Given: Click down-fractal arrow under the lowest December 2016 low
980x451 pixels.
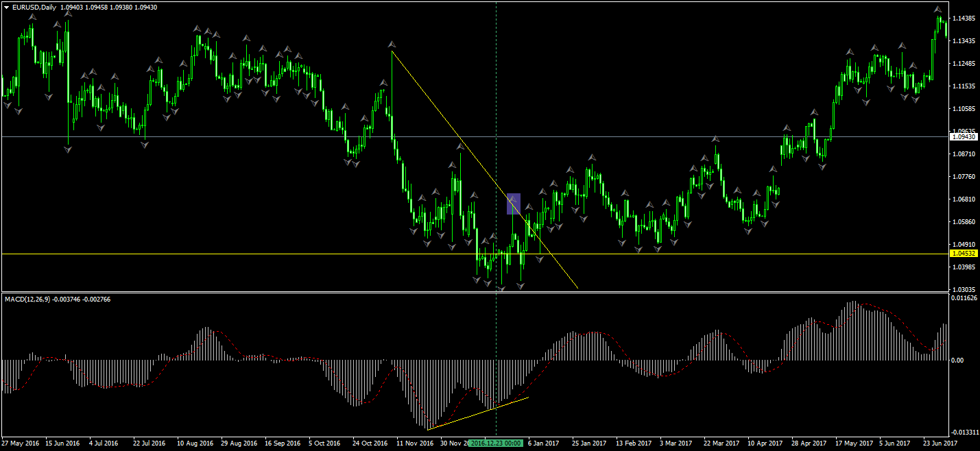Looking at the screenshot, I should click(501, 289).
